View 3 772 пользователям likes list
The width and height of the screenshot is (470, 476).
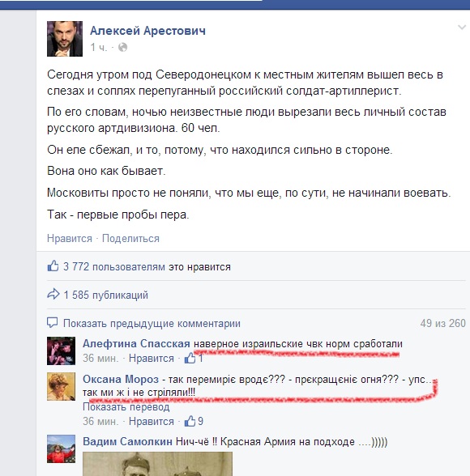(114, 267)
